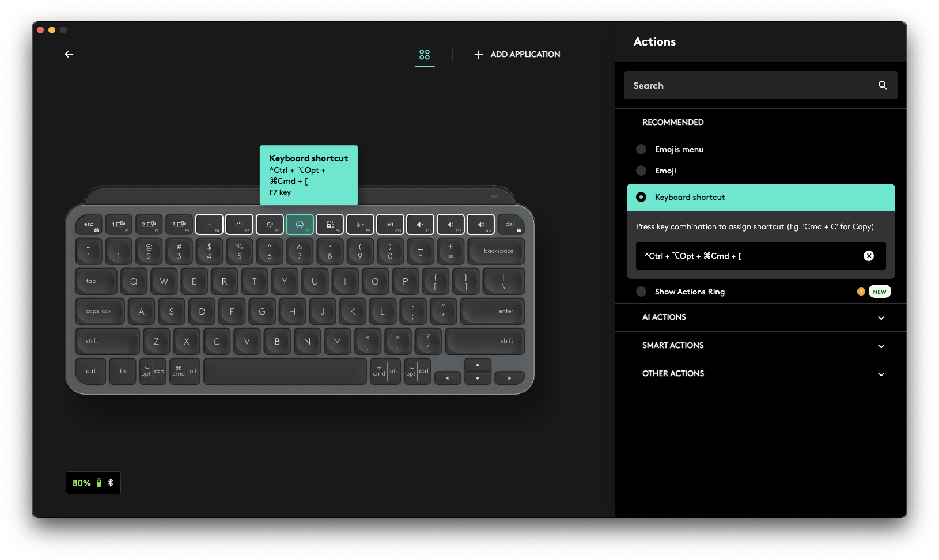The width and height of the screenshot is (939, 560).
Task: Click the search magnifier icon
Action: tap(882, 85)
